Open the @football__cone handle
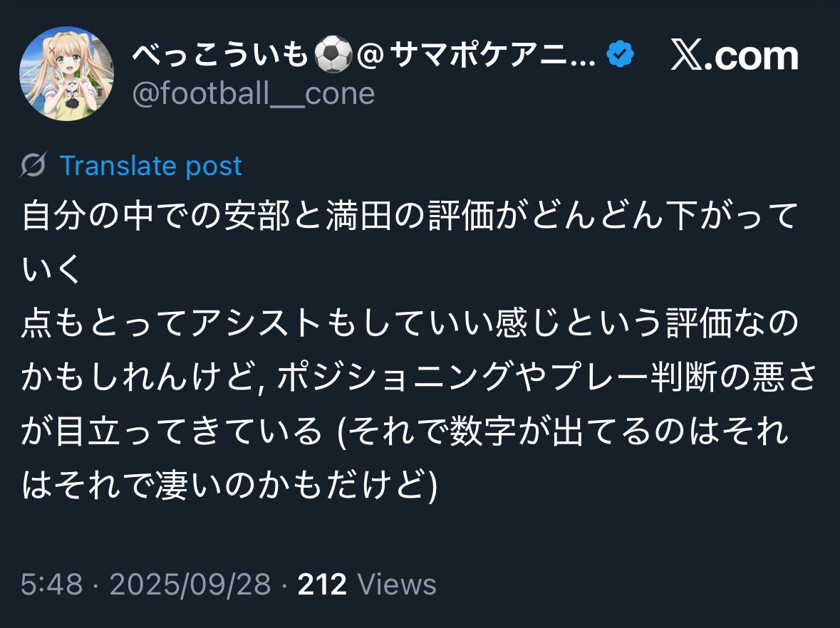Image resolution: width=840 pixels, height=628 pixels. (254, 93)
